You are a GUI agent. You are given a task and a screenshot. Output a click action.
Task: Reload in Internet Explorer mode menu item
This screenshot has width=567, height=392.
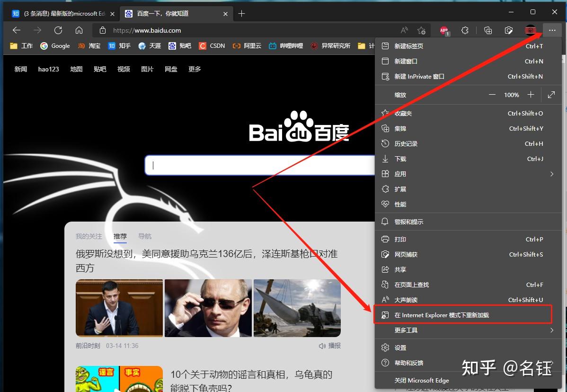click(x=468, y=315)
